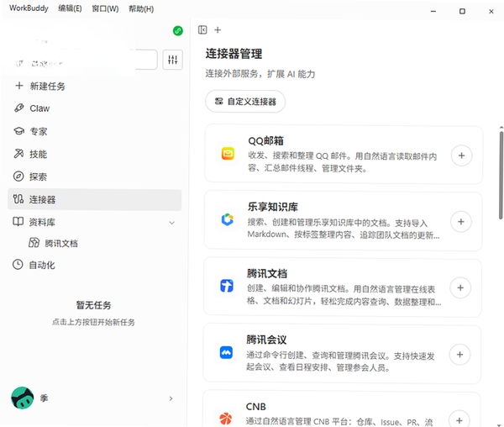Maximize the WorkBuddy window

coord(462,11)
